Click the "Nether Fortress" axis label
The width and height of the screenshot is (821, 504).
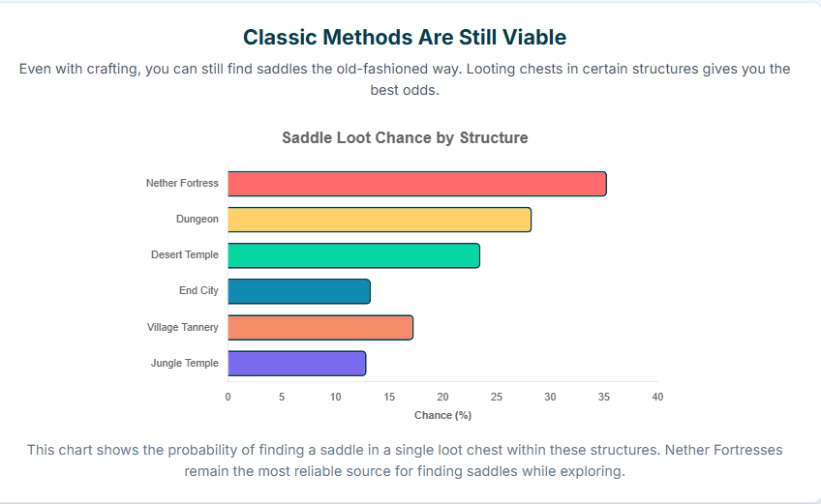182,183
